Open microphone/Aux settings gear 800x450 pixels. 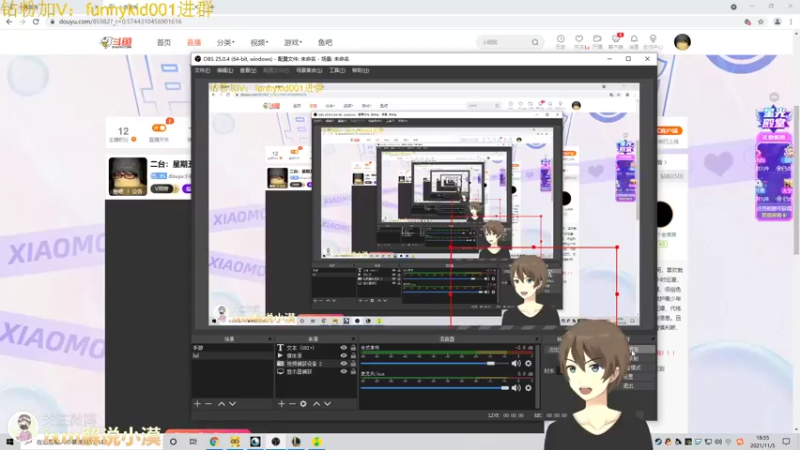[528, 388]
